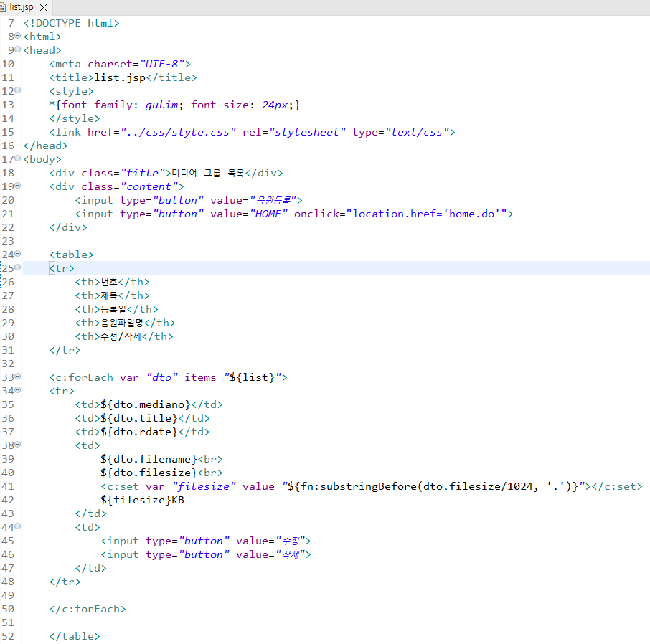Click the "미디어 그룹 목록" div text
Screen dimensions: 650x644
(x=208, y=173)
